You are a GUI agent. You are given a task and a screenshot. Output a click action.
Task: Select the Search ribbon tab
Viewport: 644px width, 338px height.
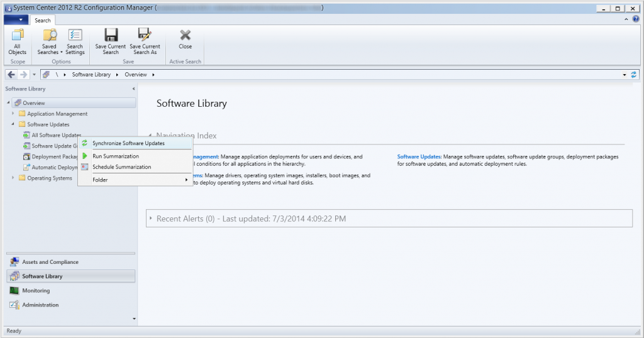pos(43,20)
